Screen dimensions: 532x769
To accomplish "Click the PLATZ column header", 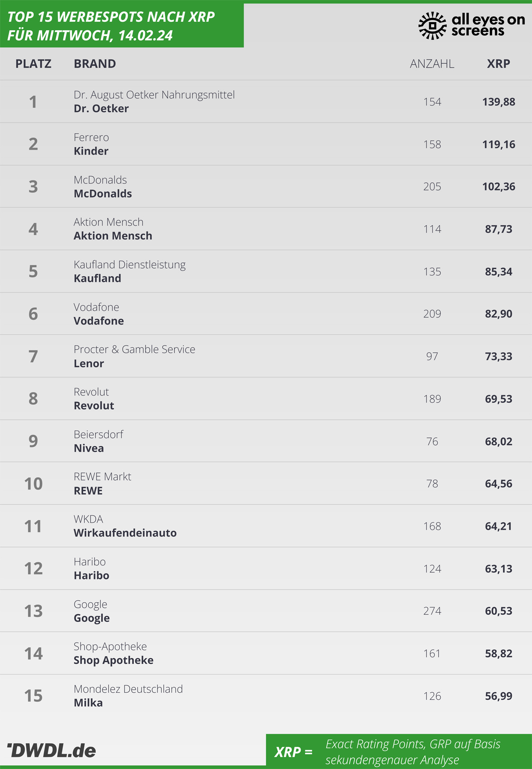I will pyautogui.click(x=33, y=64).
